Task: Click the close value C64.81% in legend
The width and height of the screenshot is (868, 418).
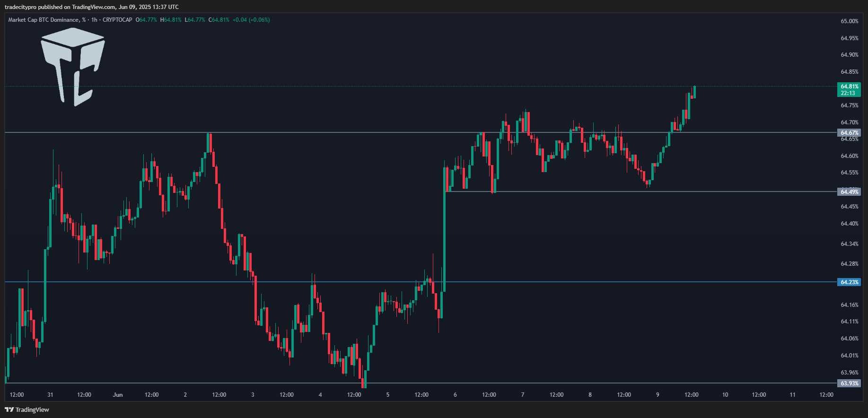Action: [x=219, y=20]
